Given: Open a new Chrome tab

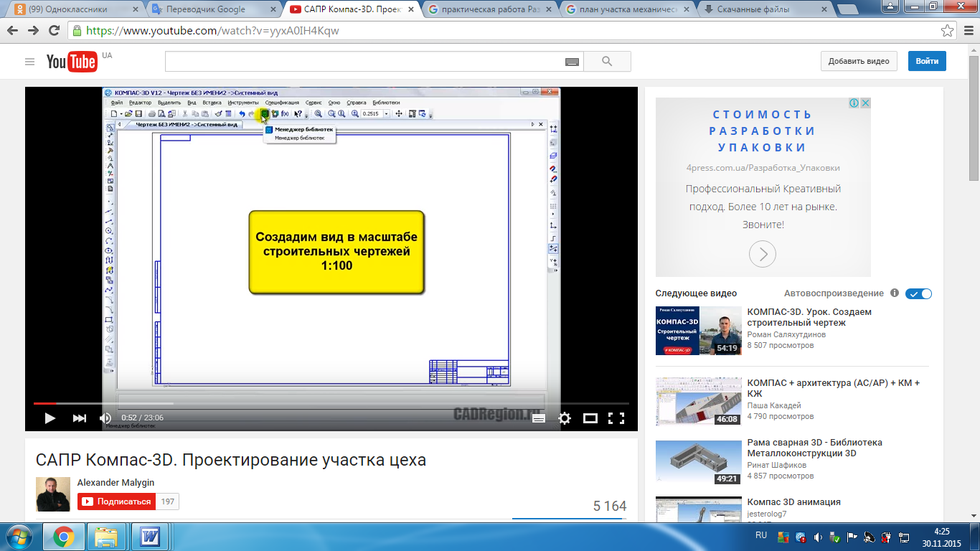Looking at the screenshot, I should tap(847, 10).
